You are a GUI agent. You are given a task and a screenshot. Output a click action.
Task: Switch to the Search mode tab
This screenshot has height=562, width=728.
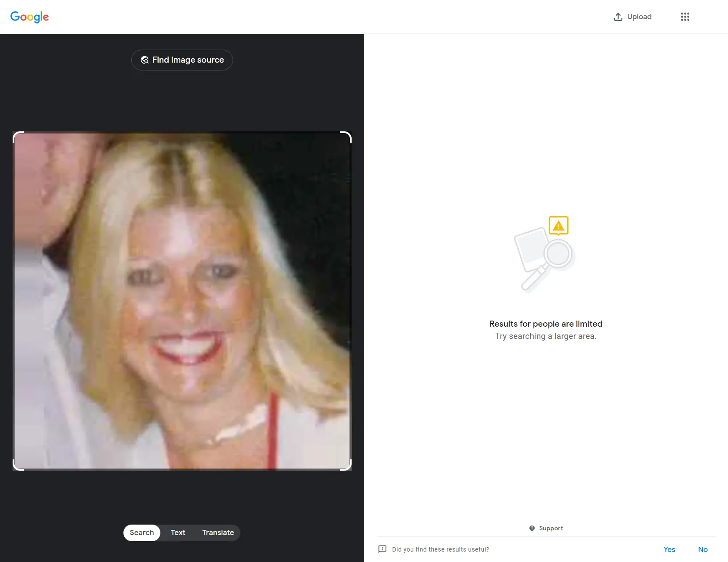coord(142,532)
